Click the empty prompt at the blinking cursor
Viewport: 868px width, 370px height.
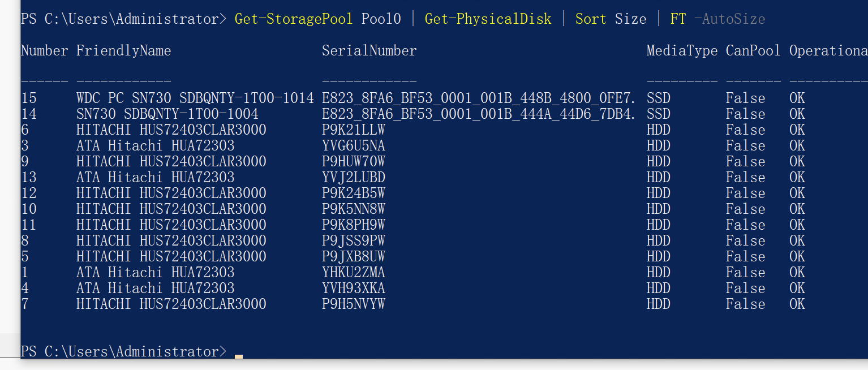click(x=239, y=352)
